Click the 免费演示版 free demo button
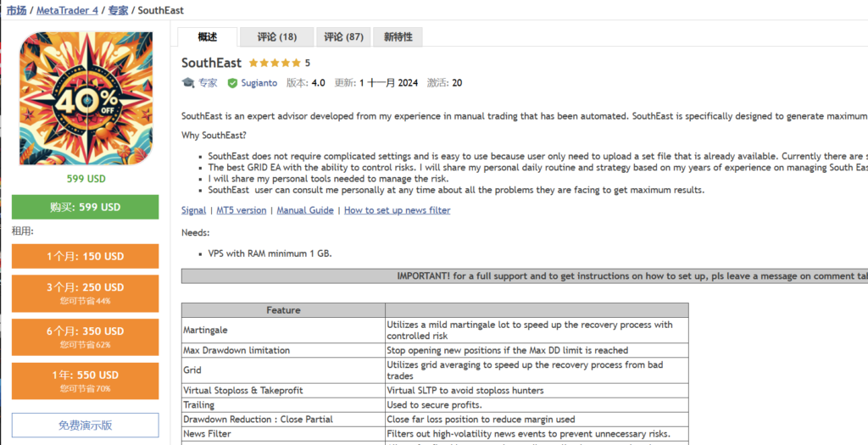 tap(85, 426)
